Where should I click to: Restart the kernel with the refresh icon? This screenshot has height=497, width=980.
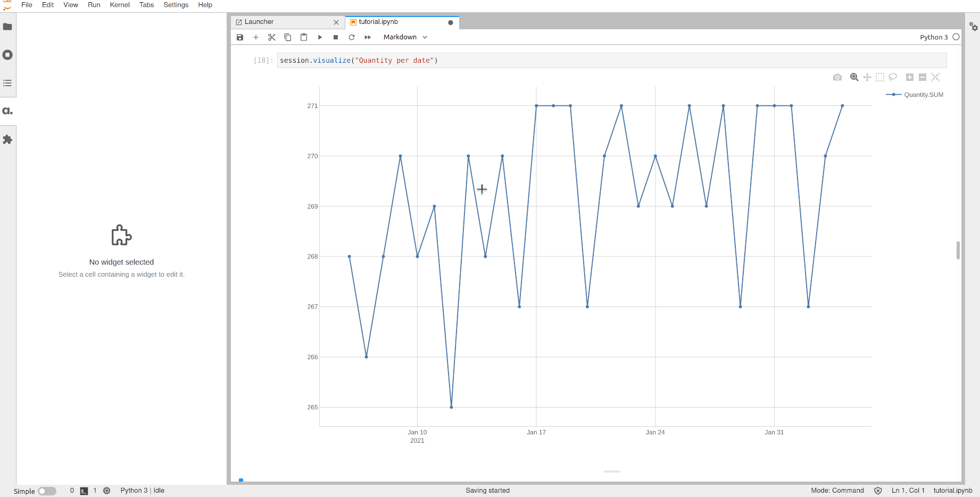coord(352,37)
